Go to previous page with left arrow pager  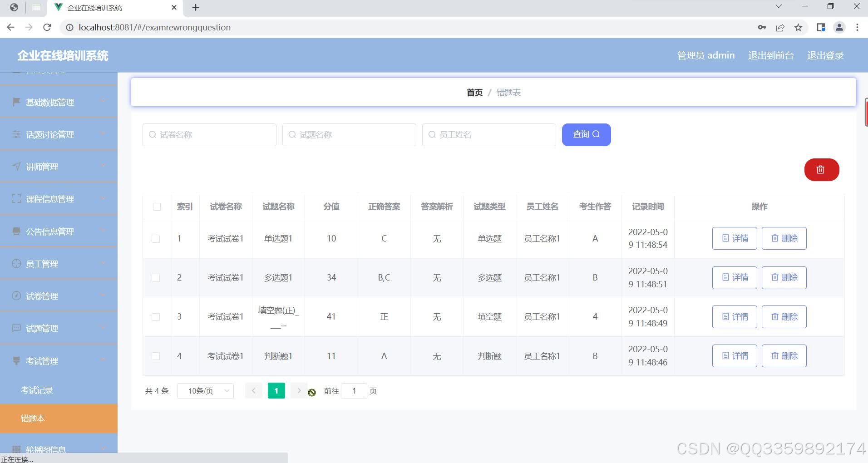click(253, 390)
